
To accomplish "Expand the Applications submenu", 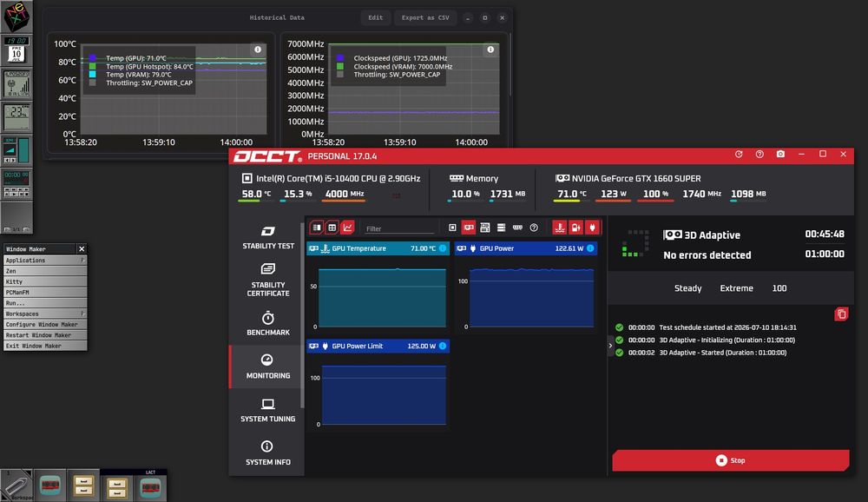I will pos(45,260).
